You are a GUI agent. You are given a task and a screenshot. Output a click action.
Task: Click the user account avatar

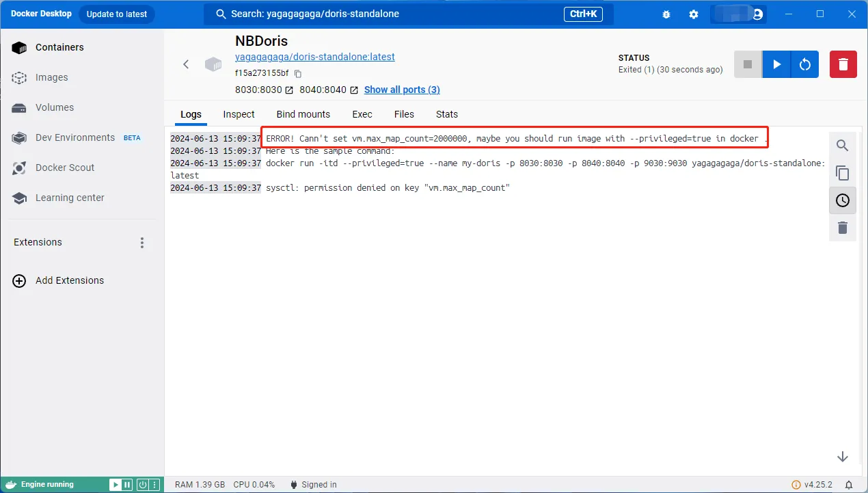(757, 14)
